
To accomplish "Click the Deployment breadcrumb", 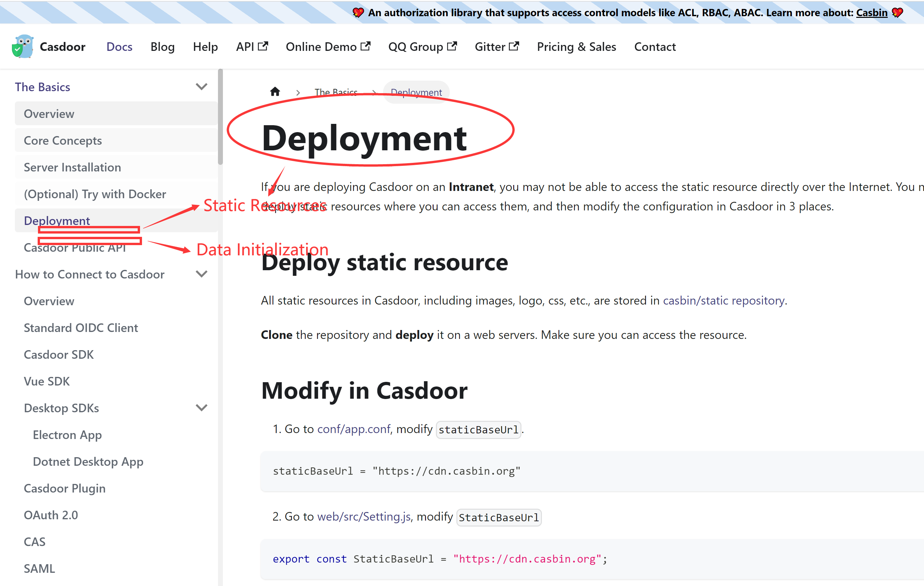I will [416, 92].
